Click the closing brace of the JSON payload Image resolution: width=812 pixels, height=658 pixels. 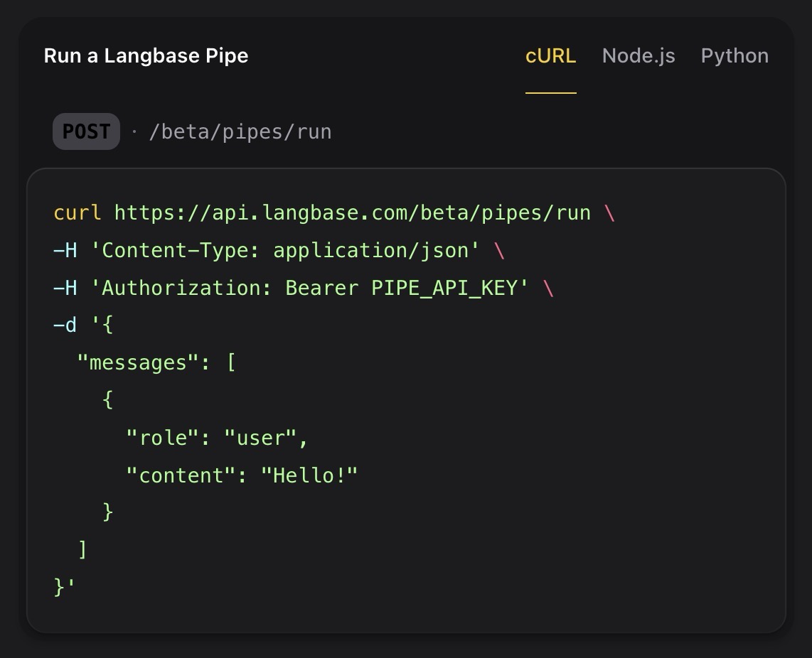(60, 587)
